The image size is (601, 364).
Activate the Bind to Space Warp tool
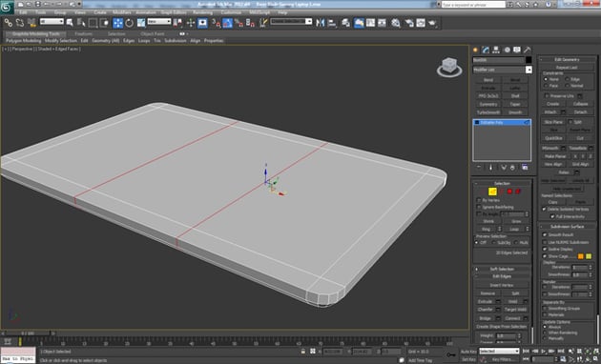coord(31,23)
